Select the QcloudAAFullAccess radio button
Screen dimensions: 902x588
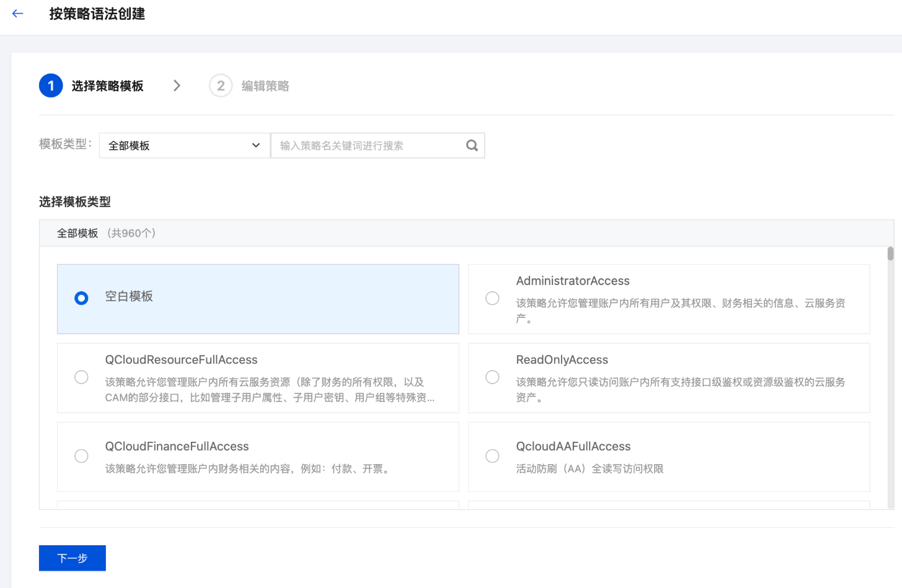pos(492,456)
